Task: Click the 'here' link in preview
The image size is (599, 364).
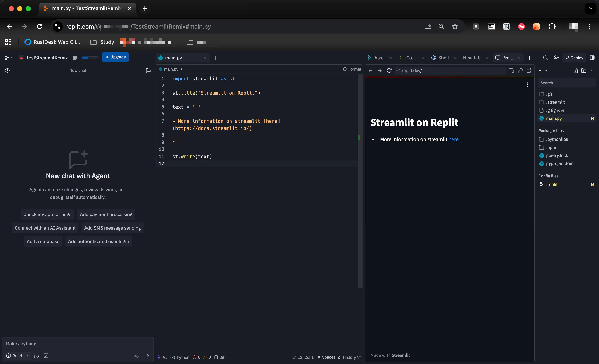Action: (x=453, y=139)
